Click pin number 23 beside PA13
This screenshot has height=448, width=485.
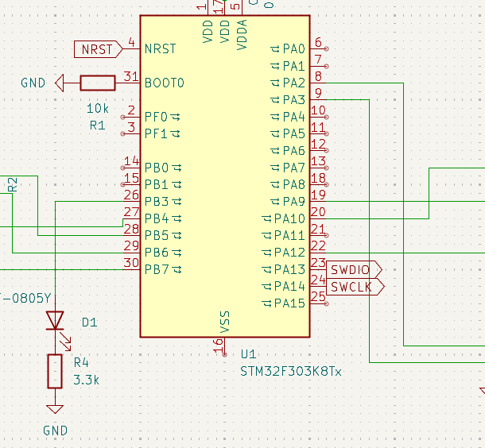318,263
